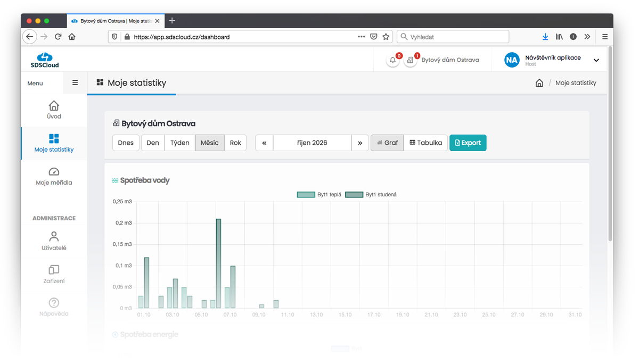Image resolution: width=639 pixels, height=364 pixels.
Task: Switch to Tabulka view
Action: 425,143
